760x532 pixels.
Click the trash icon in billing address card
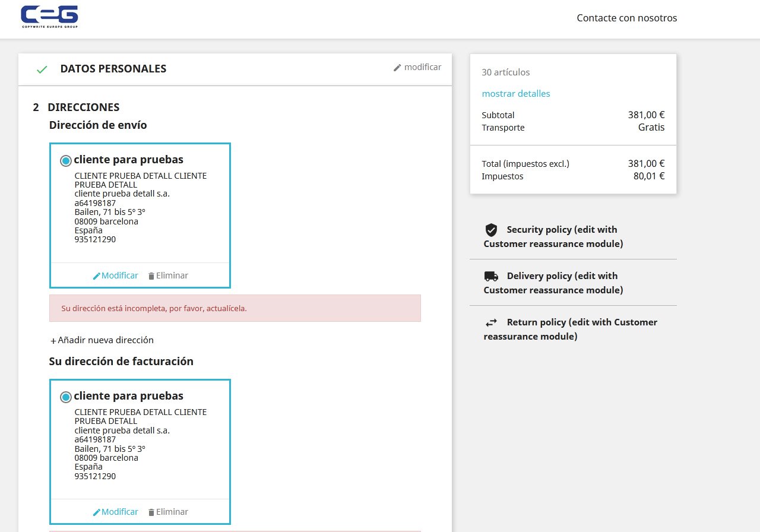click(x=151, y=512)
